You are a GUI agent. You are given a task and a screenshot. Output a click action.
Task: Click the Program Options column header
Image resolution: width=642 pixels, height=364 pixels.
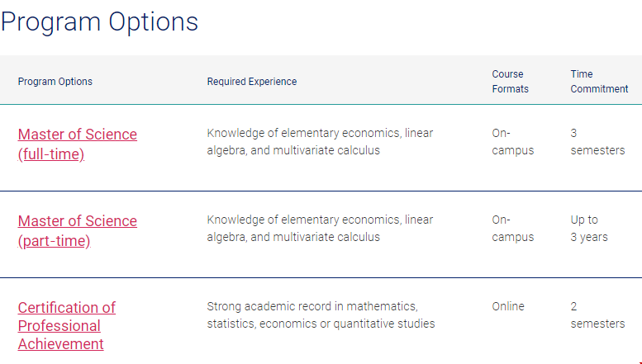pos(55,82)
